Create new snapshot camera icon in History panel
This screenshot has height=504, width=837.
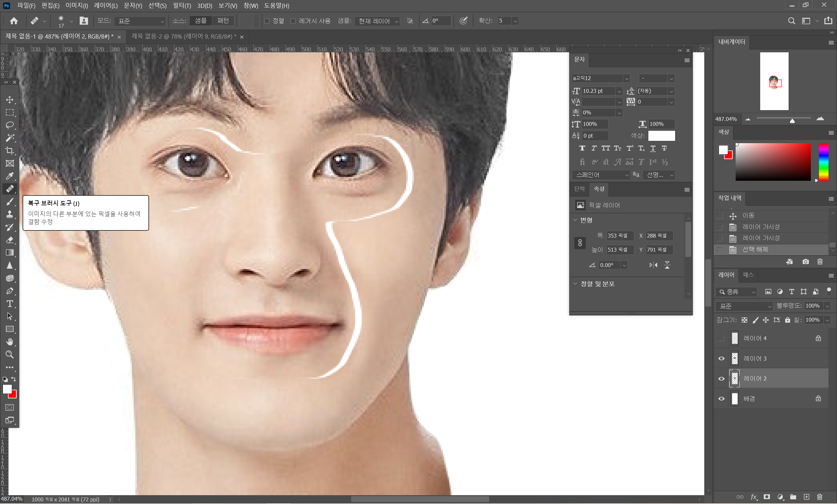point(805,261)
